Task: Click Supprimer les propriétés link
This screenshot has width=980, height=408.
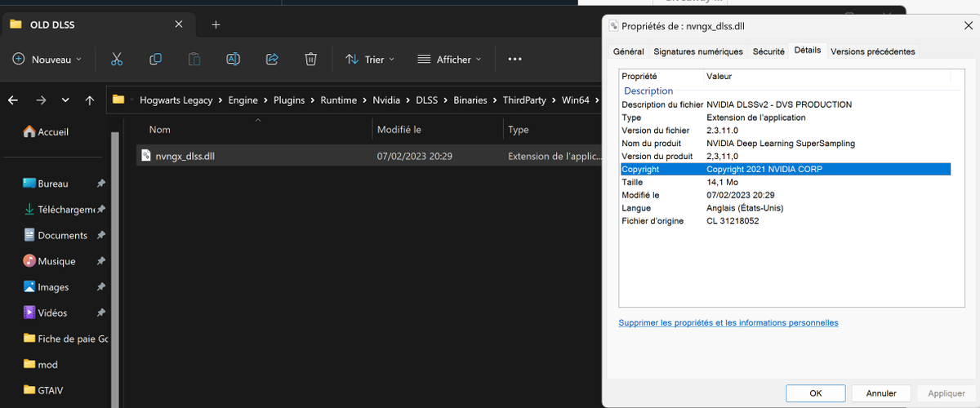Action: pos(728,322)
